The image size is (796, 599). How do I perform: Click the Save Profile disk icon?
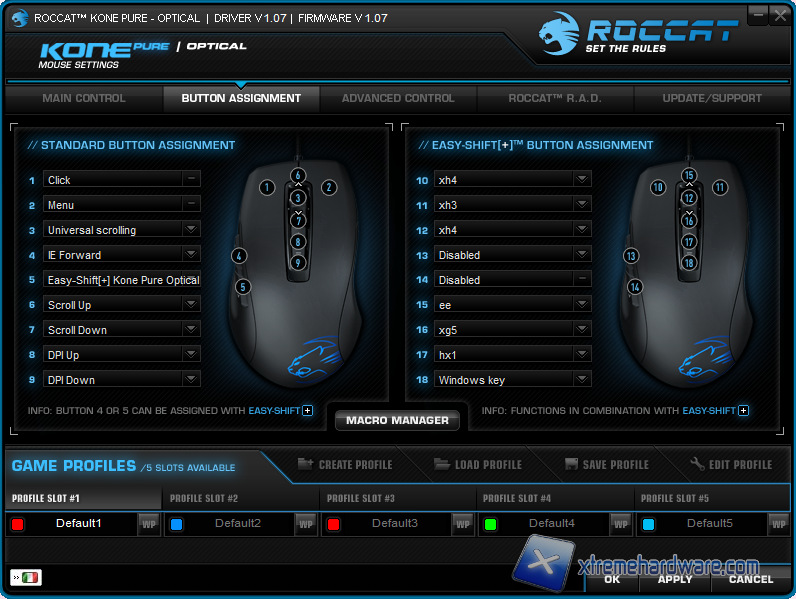tap(572, 464)
